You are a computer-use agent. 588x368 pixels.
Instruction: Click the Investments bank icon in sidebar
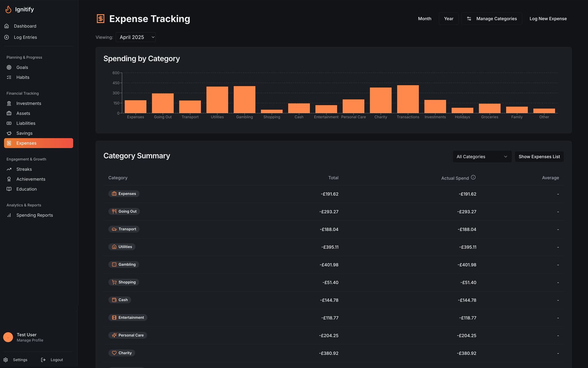tap(9, 103)
